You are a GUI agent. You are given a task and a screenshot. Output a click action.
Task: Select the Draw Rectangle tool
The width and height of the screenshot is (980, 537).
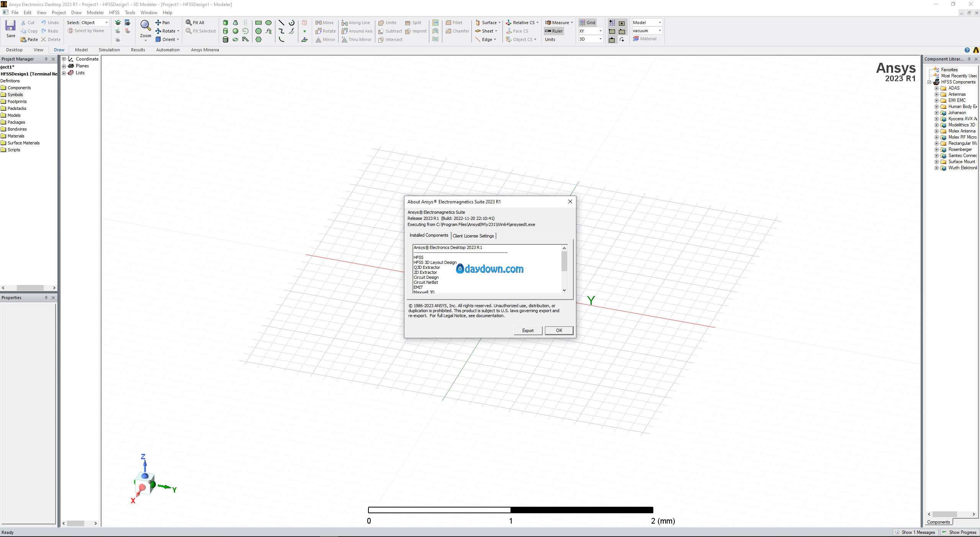[258, 23]
